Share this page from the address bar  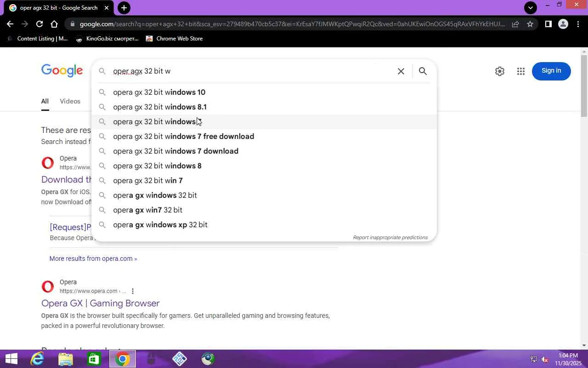click(515, 24)
